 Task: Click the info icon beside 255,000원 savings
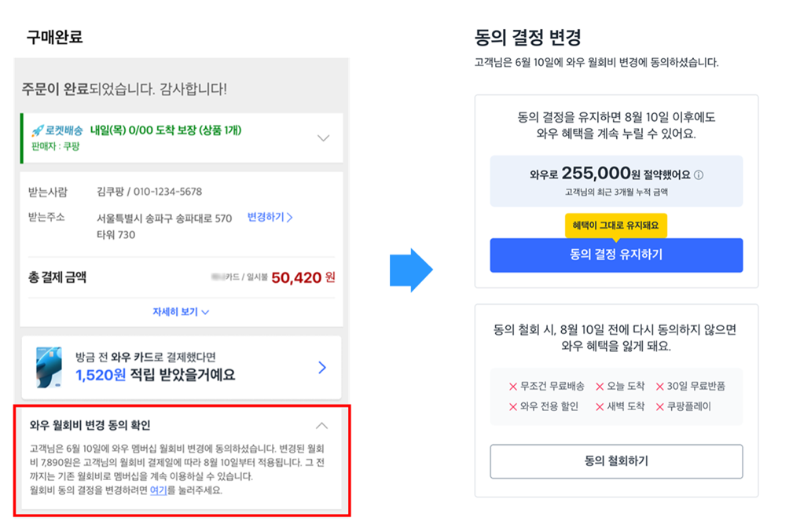pyautogui.click(x=699, y=175)
